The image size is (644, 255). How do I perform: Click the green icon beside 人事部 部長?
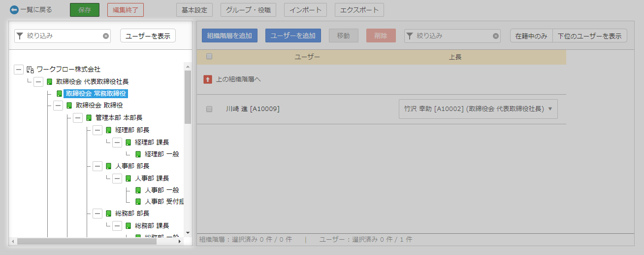[x=109, y=166]
